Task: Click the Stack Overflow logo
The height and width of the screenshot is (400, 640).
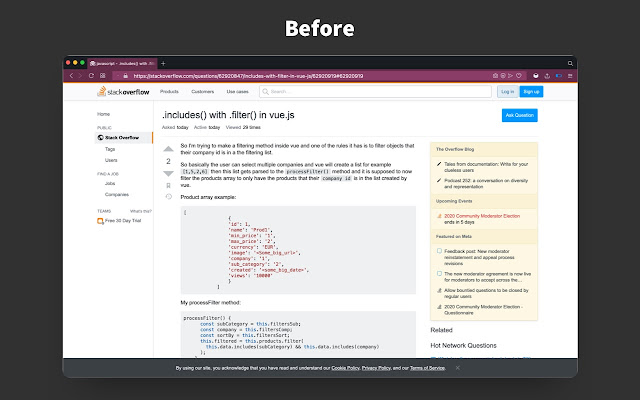Action: click(123, 91)
